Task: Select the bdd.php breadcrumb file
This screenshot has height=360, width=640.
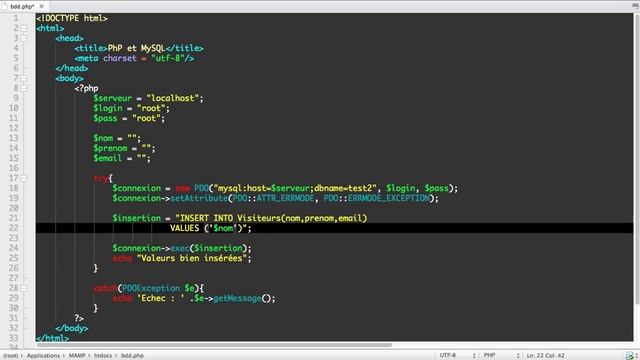Action: click(132, 356)
